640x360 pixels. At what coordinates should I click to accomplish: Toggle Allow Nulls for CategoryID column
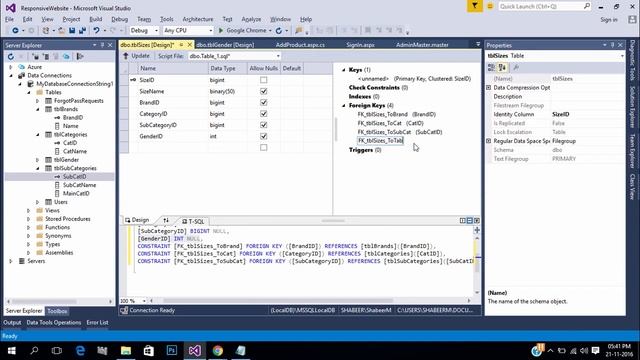pos(264,114)
